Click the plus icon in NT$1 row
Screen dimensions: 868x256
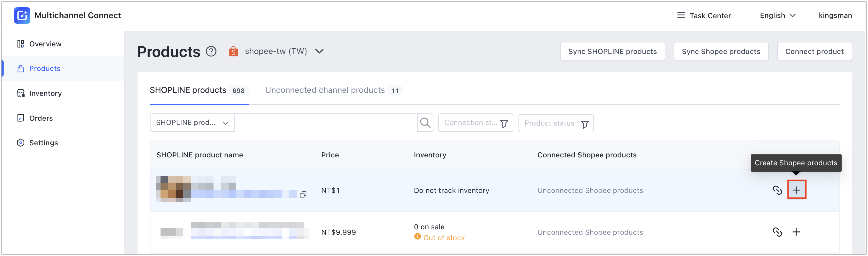pyautogui.click(x=796, y=190)
